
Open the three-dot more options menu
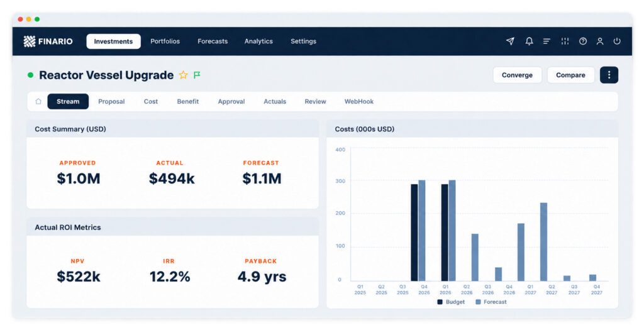(609, 75)
